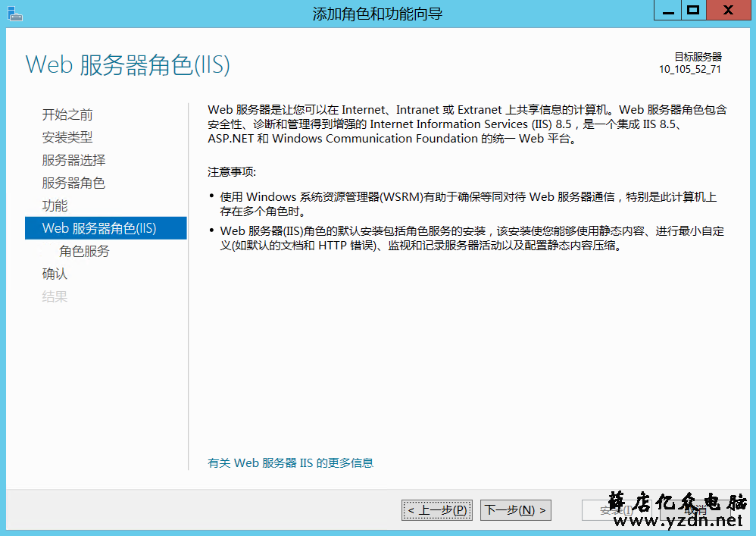Image resolution: width=756 pixels, height=536 pixels.
Task: Go to the 开始之前 step
Action: pos(67,114)
